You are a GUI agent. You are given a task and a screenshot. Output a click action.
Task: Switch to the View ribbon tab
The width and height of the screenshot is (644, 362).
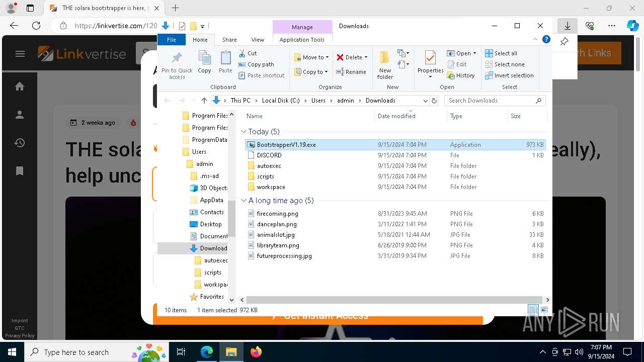pos(258,40)
